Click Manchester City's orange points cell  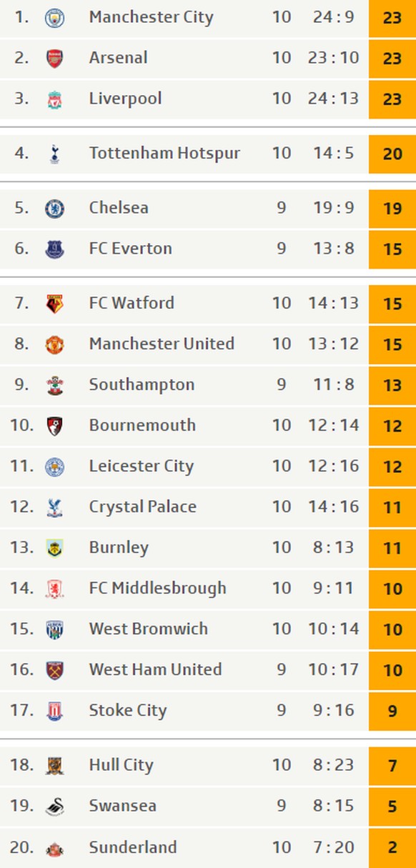392,18
